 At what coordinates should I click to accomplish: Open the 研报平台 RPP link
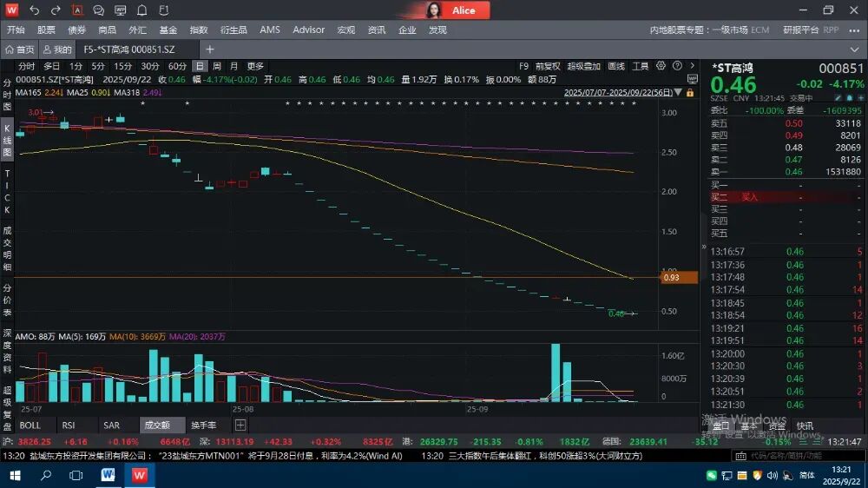pos(811,30)
